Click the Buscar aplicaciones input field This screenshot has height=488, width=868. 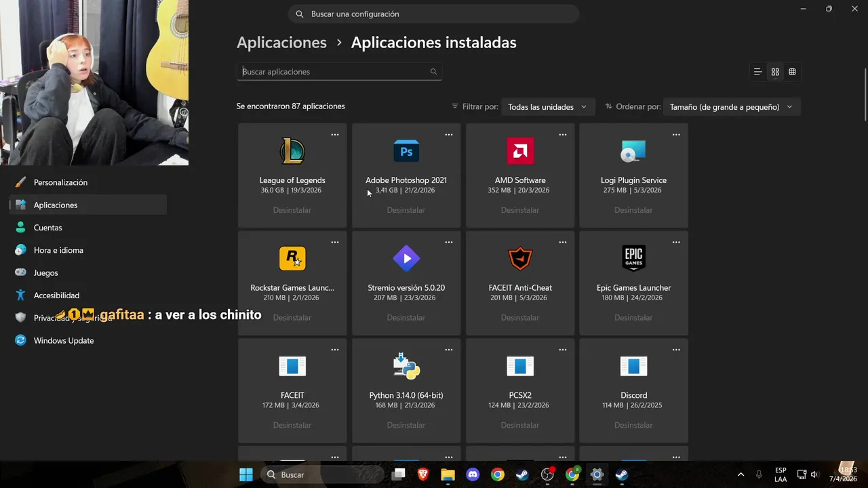[x=339, y=72]
